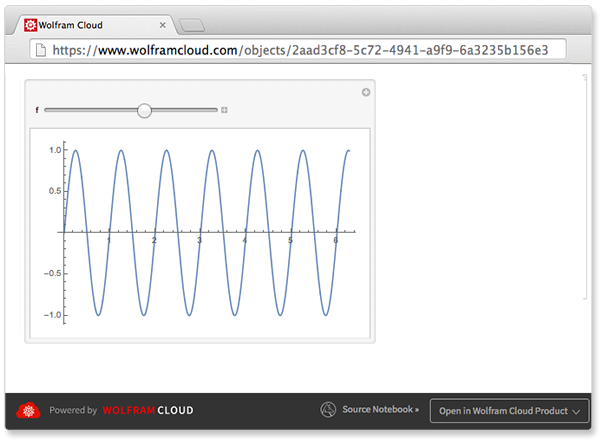Close the Wolfram Cloud tab
600x444 pixels.
(163, 23)
